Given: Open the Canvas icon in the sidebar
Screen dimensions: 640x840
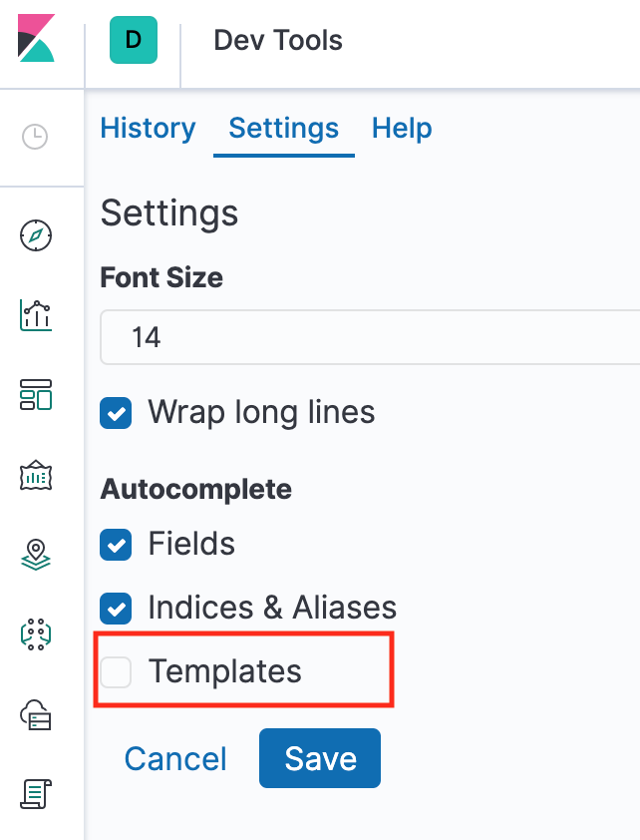Looking at the screenshot, I should pyautogui.click(x=34, y=475).
